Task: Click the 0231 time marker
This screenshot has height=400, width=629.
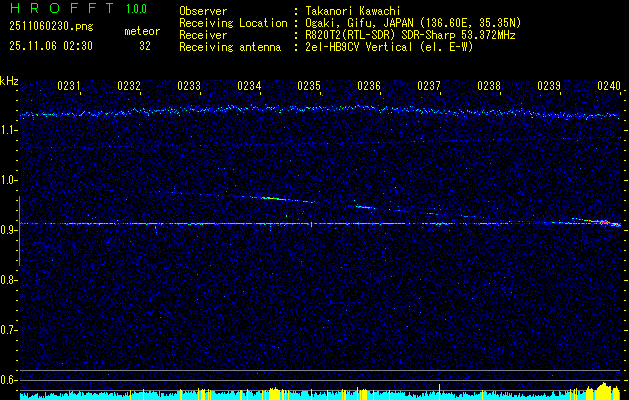Action: 69,86
